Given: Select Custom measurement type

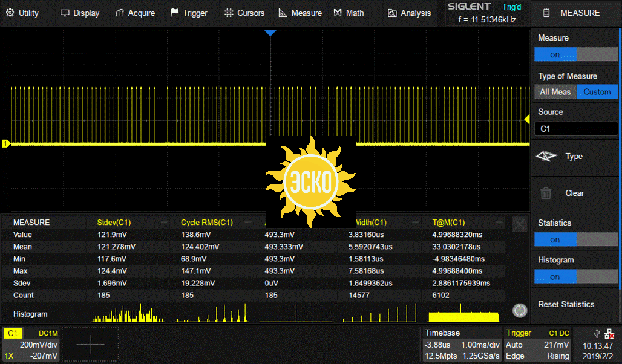Looking at the screenshot, I should [x=597, y=92].
